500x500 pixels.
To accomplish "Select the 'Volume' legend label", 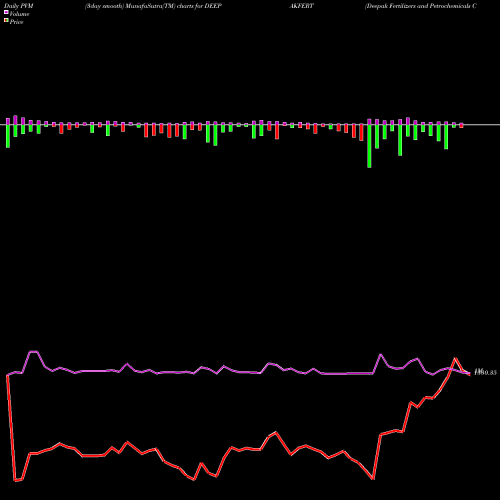I will pyautogui.click(x=19, y=14).
